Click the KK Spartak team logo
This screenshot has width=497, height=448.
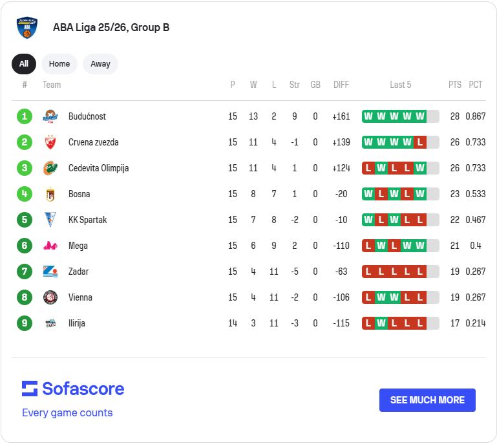click(x=50, y=220)
